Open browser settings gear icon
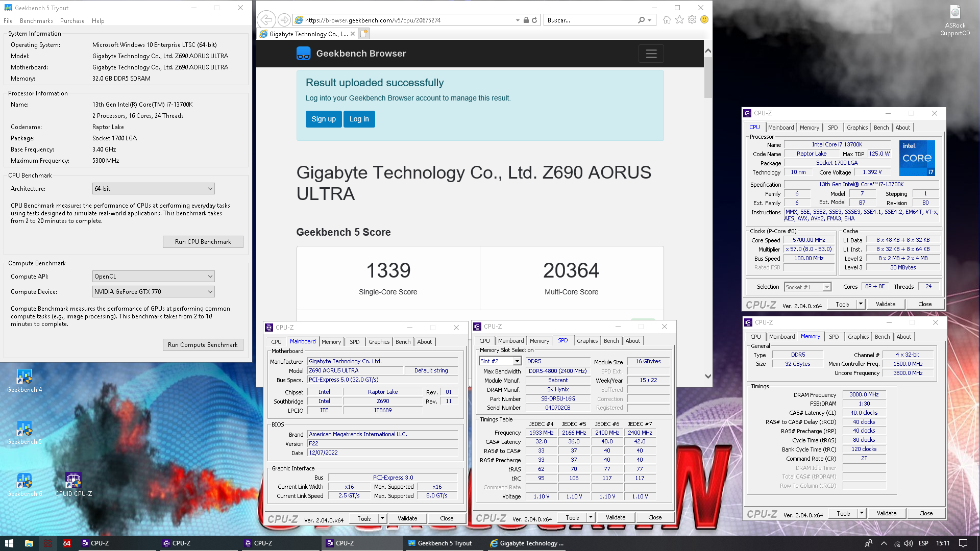This screenshot has height=551, width=980. pyautogui.click(x=692, y=19)
